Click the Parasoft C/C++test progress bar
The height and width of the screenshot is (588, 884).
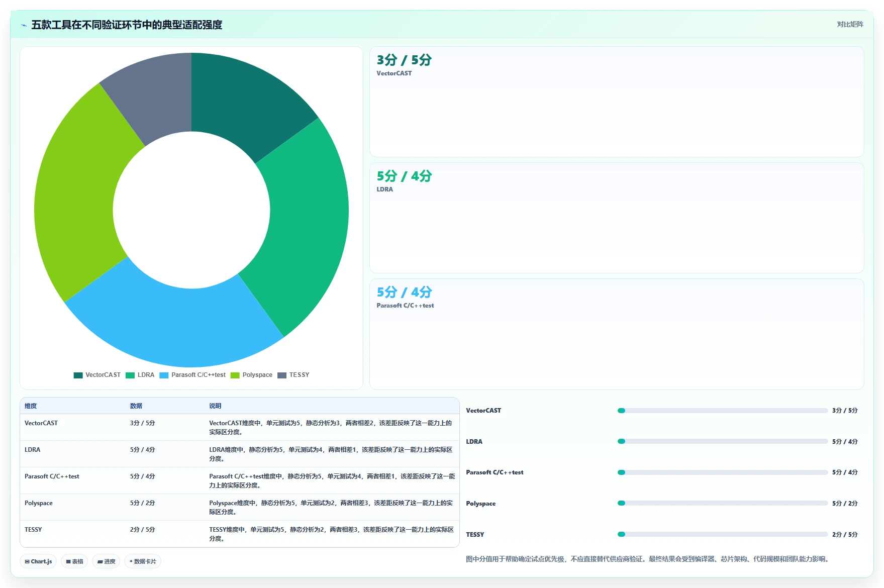coord(723,472)
